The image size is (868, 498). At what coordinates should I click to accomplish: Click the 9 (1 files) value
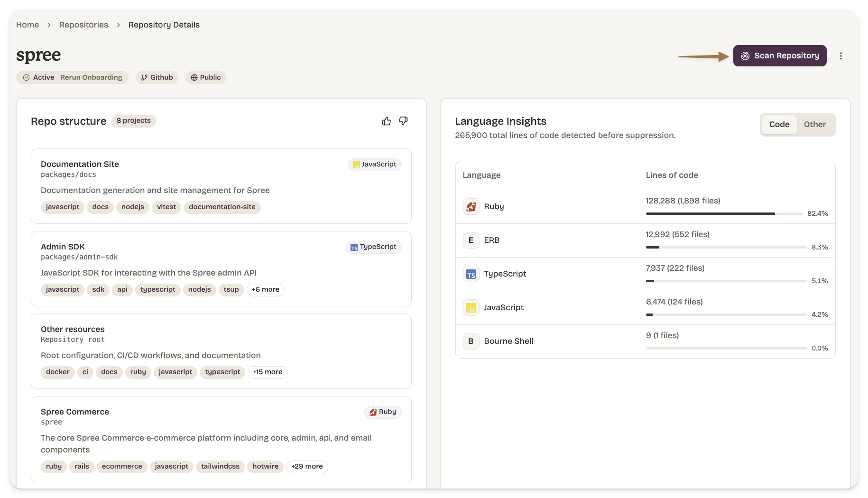(x=663, y=336)
